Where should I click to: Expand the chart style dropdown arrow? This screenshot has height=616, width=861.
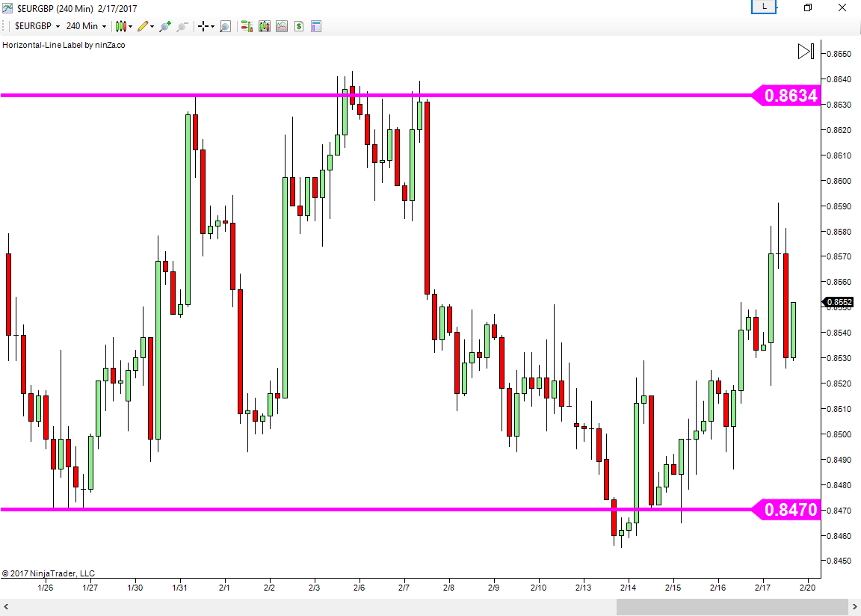[x=131, y=26]
